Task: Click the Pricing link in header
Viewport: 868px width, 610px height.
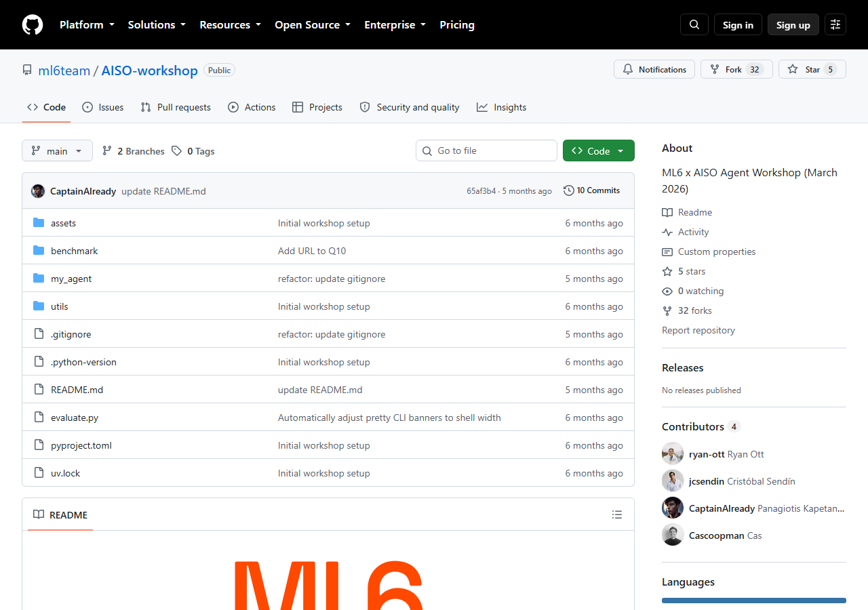Action: tap(457, 24)
